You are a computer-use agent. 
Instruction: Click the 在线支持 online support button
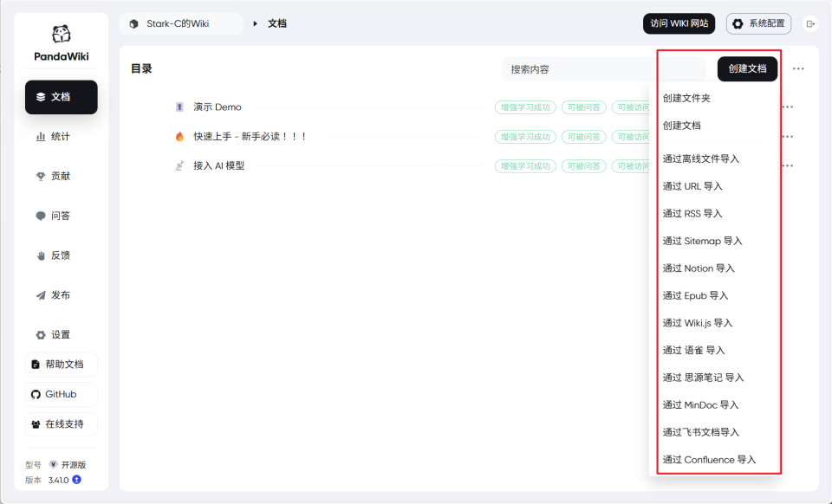tap(61, 424)
